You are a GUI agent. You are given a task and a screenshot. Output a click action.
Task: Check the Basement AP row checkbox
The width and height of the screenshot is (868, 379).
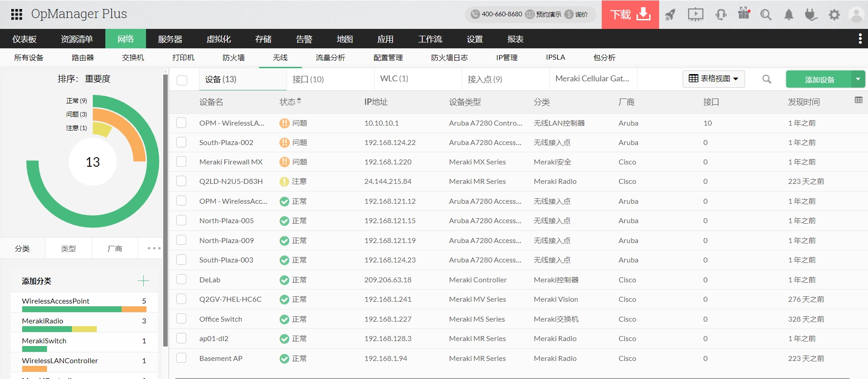(x=181, y=358)
